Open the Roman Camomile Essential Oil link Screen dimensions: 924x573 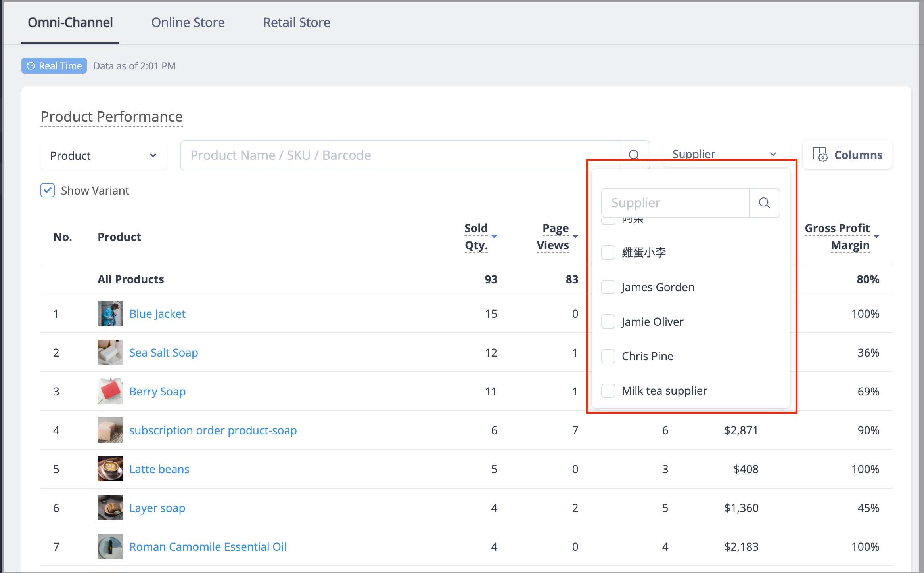(208, 546)
